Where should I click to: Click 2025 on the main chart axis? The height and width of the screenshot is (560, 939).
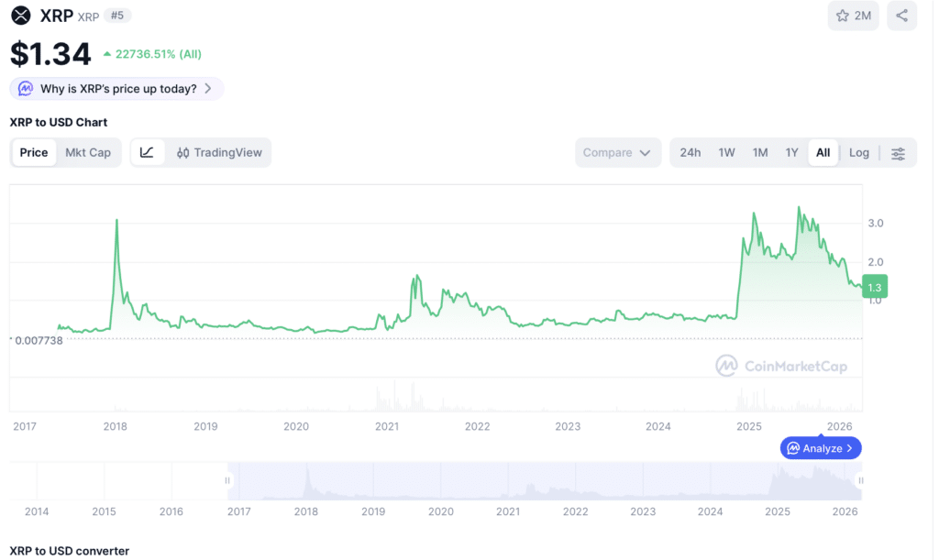(x=749, y=426)
